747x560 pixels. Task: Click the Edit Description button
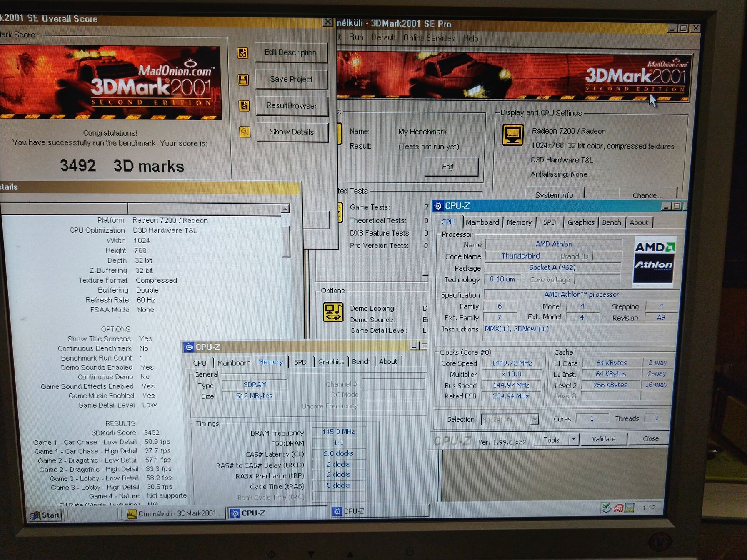click(291, 52)
